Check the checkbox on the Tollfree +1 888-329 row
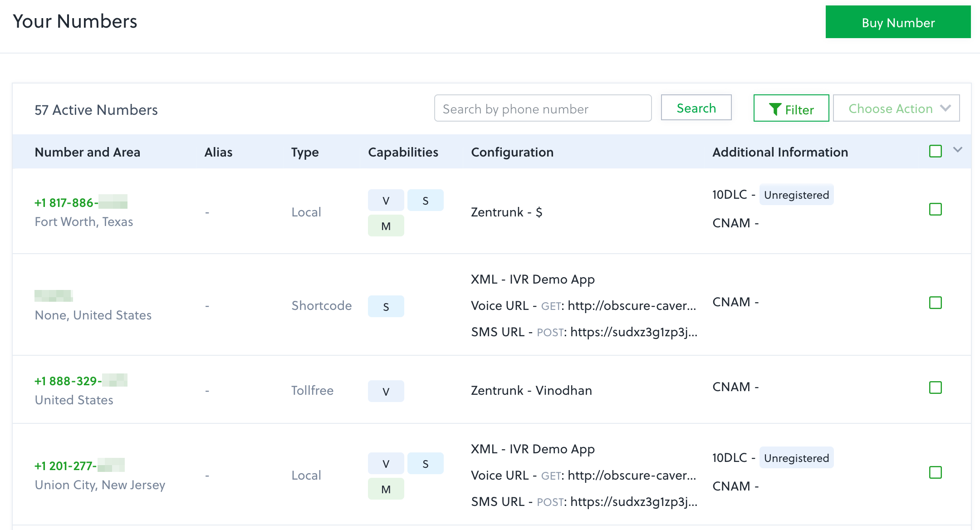980x530 pixels. (935, 388)
